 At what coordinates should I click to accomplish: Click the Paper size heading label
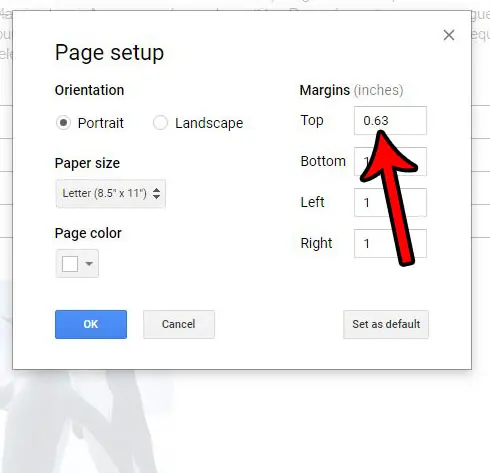(x=87, y=163)
